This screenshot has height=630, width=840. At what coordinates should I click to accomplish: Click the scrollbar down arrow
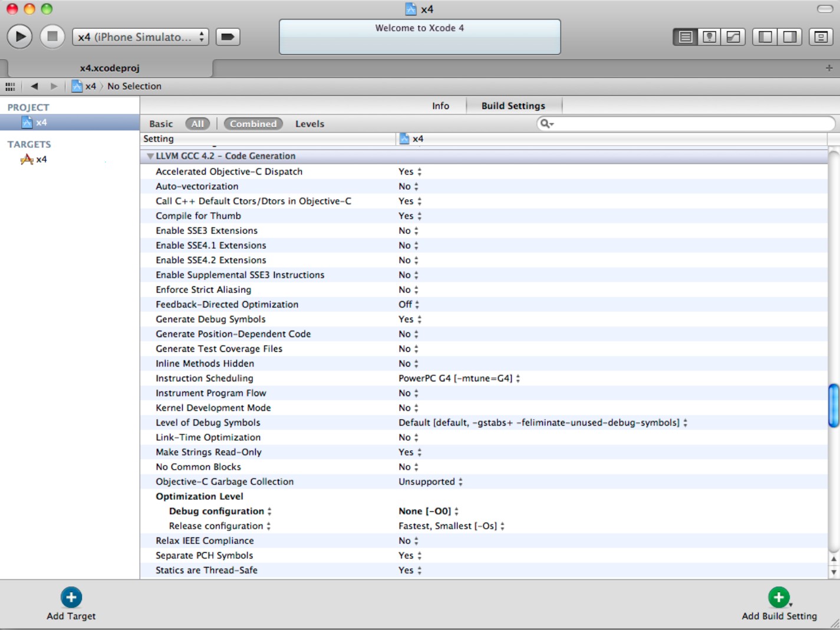pyautogui.click(x=834, y=572)
